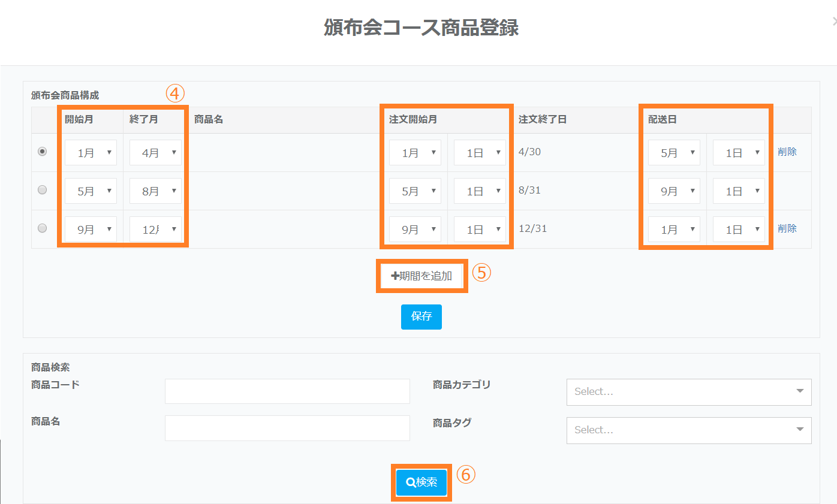Screen dimensions: 837x504
Task: Click 削除 link in the third row
Action: pos(787,228)
